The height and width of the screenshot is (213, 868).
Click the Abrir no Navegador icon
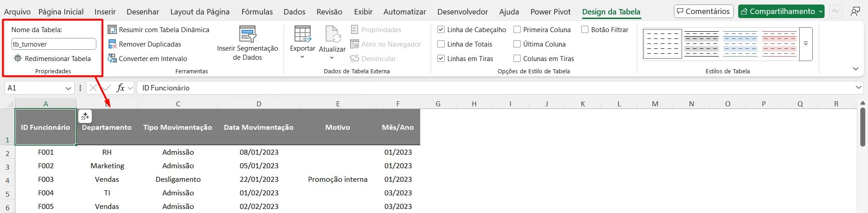tap(355, 44)
